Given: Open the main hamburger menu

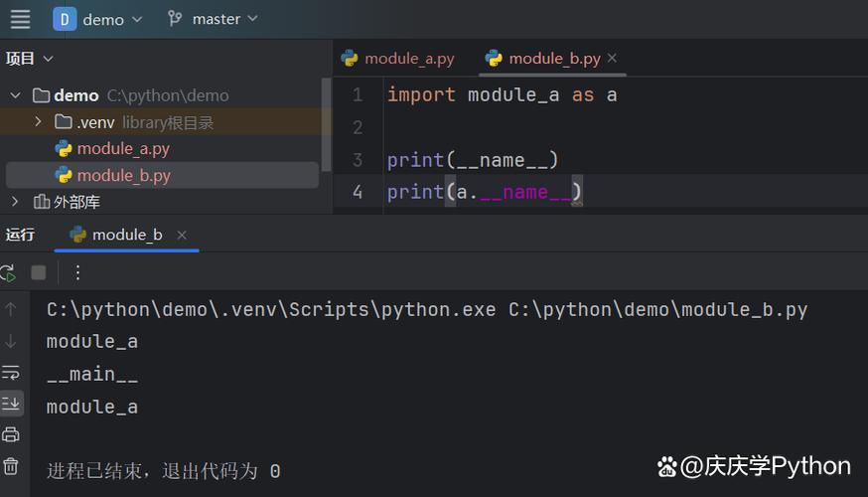Looking at the screenshot, I should pos(21,19).
